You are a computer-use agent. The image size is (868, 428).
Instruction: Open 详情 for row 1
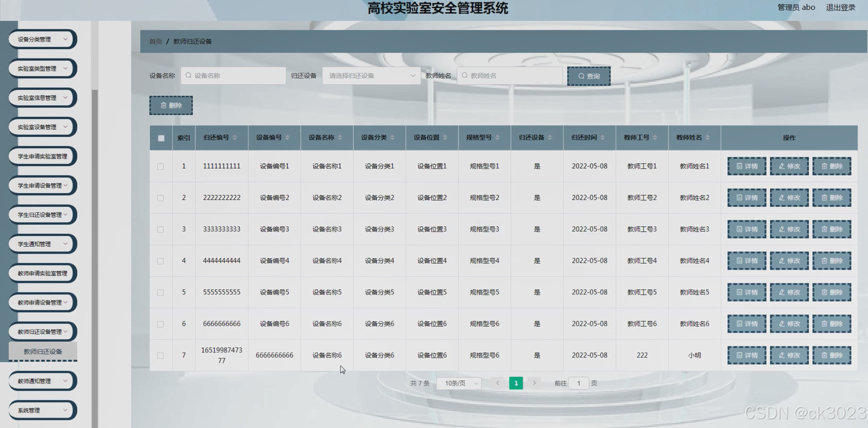[747, 166]
